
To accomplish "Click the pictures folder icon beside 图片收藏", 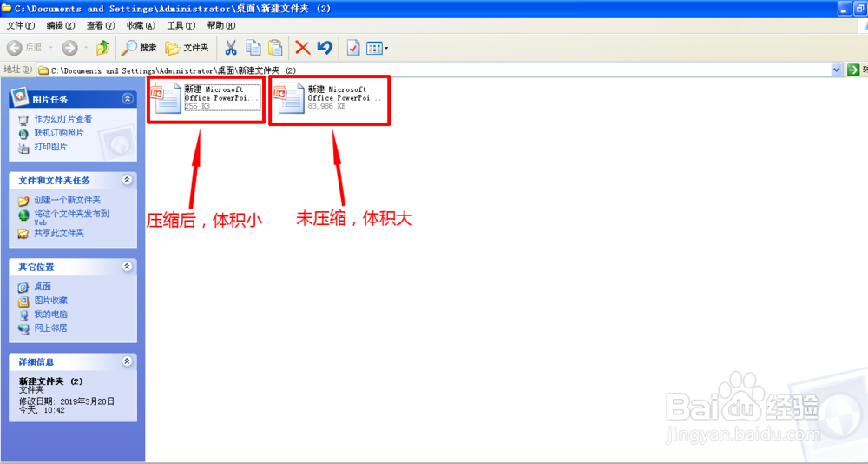I will point(23,301).
